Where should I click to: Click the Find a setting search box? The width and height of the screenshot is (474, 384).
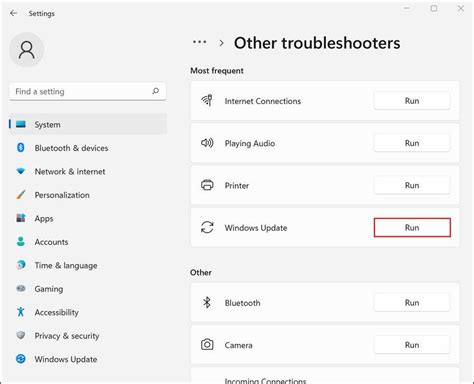pos(88,91)
